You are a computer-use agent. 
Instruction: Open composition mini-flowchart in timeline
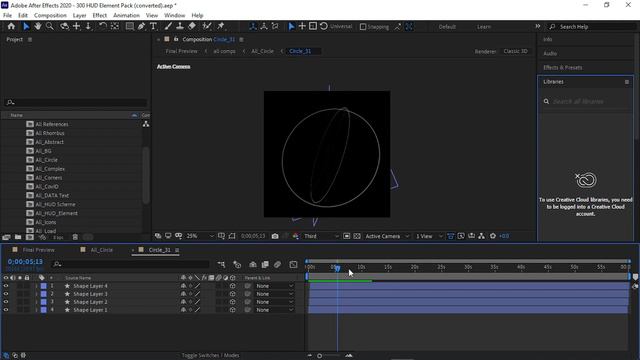pyautogui.click(x=222, y=264)
